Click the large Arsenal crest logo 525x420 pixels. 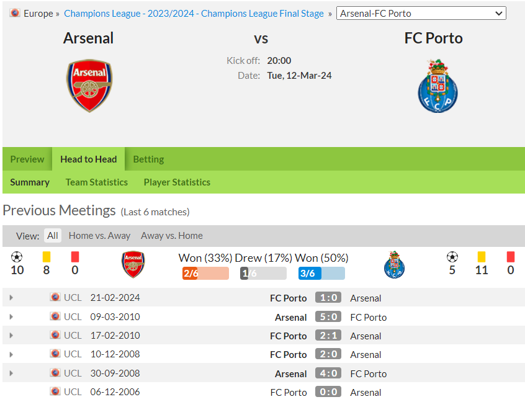89,86
